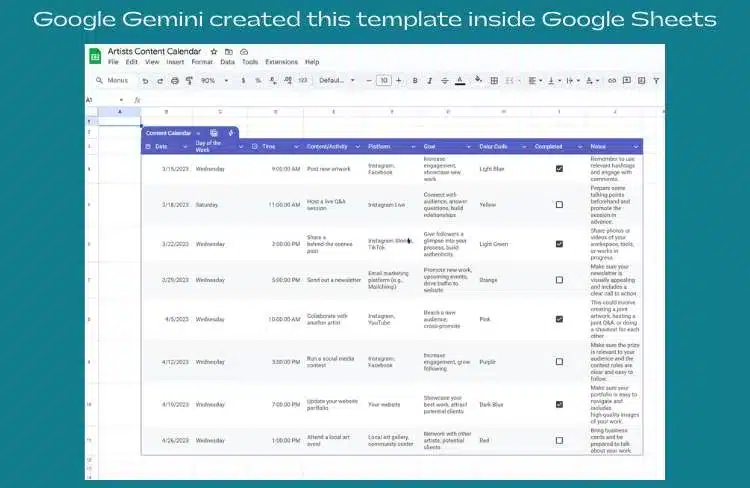Uncheck Completed for Post new artwork row
The image size is (750, 488).
tap(559, 169)
